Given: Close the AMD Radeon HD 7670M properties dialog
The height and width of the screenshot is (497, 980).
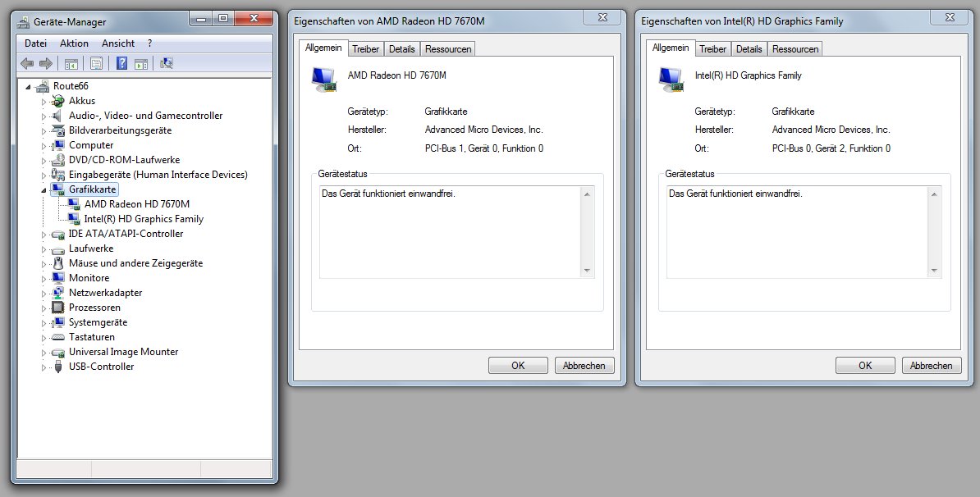Looking at the screenshot, I should tap(603, 17).
